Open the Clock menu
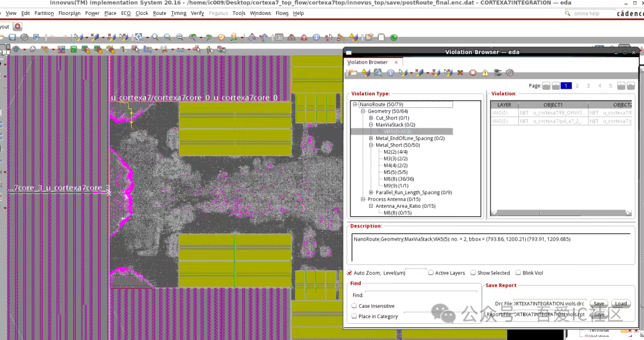This screenshot has height=340, width=644. click(x=142, y=13)
